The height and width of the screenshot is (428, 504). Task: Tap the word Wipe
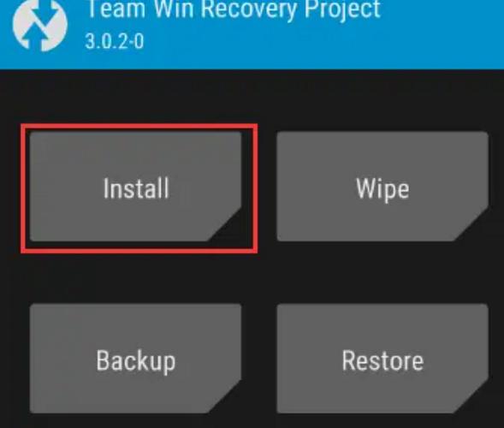[x=382, y=190]
